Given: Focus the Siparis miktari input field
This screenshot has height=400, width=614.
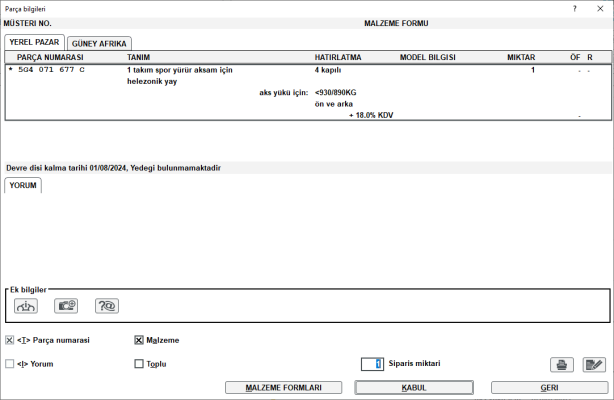Looking at the screenshot, I should point(371,364).
